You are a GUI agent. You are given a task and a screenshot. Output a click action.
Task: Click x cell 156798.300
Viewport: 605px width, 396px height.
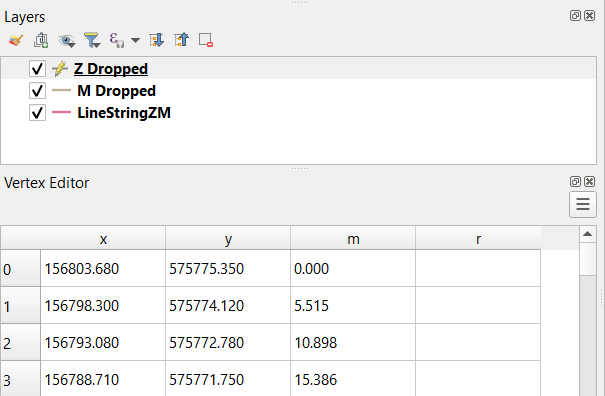(x=103, y=306)
